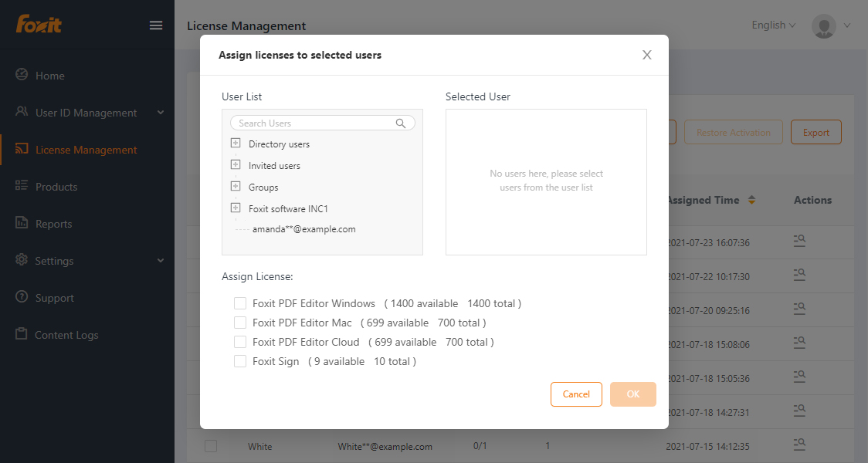This screenshot has height=463, width=868.
Task: Open the account dropdown arrow beside avatar
Action: pyautogui.click(x=847, y=25)
